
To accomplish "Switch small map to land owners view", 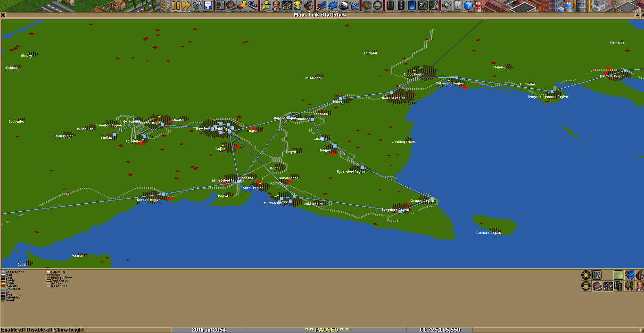I will [x=640, y=286].
